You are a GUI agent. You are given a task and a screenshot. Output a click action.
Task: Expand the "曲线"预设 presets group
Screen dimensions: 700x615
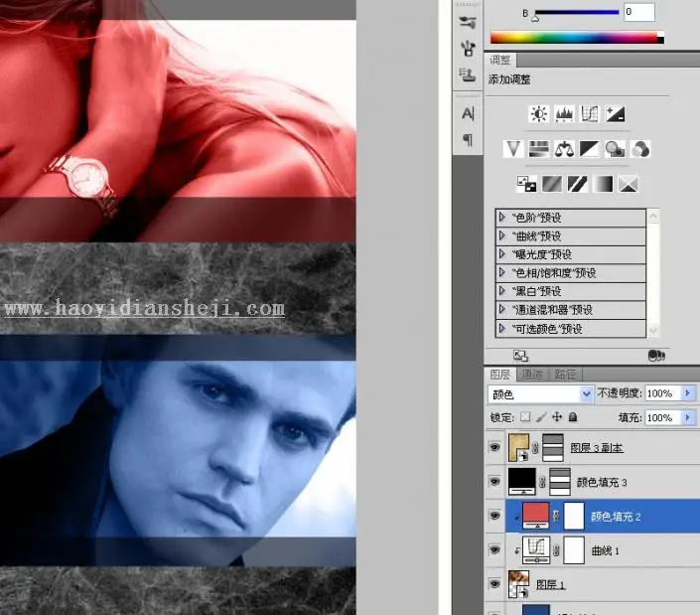(502, 235)
